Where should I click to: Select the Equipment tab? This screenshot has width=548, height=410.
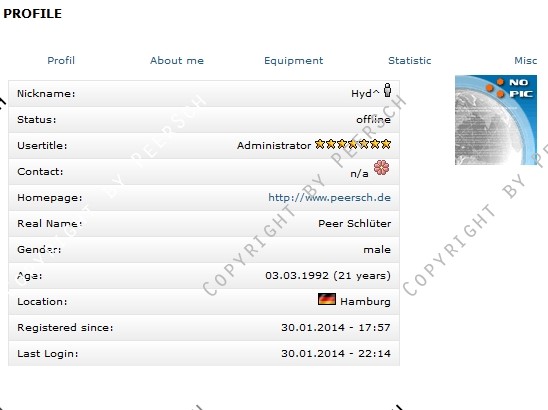[x=294, y=61]
